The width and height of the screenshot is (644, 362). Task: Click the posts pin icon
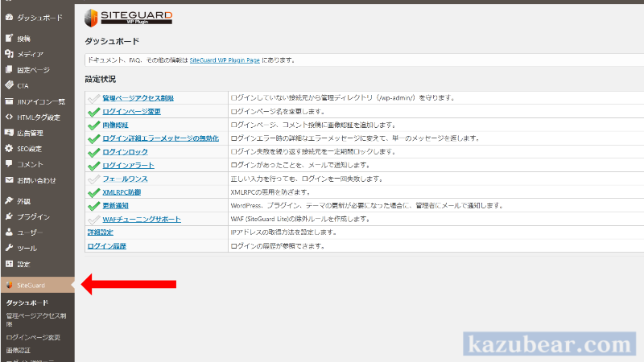point(9,38)
